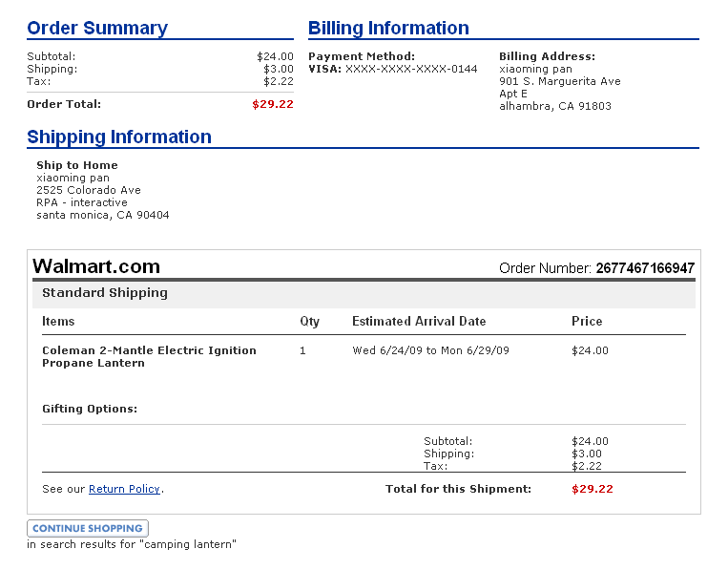The image size is (728, 570).
Task: Click the Total for this Shipment label
Action: tap(458, 489)
